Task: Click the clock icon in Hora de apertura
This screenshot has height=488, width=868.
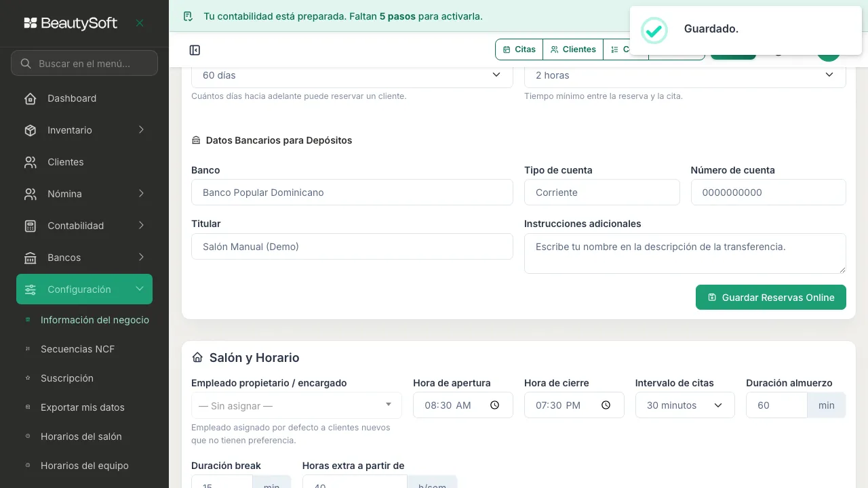Action: click(494, 405)
